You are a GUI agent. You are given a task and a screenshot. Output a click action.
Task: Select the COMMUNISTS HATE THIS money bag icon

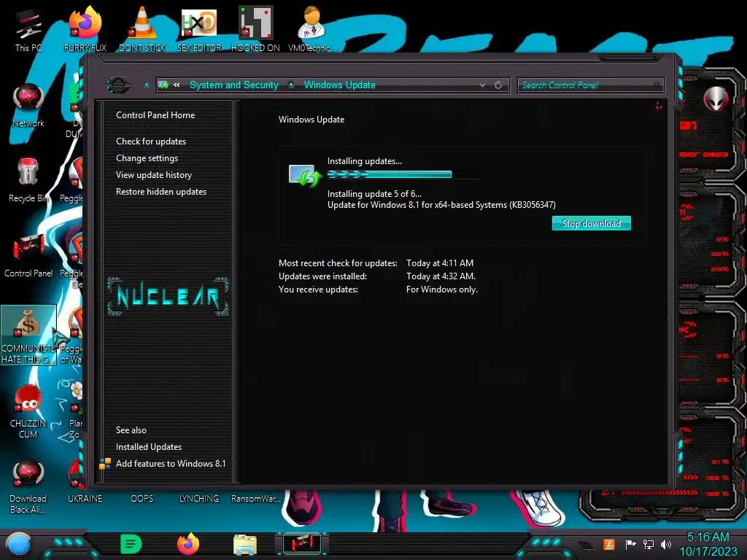[28, 335]
